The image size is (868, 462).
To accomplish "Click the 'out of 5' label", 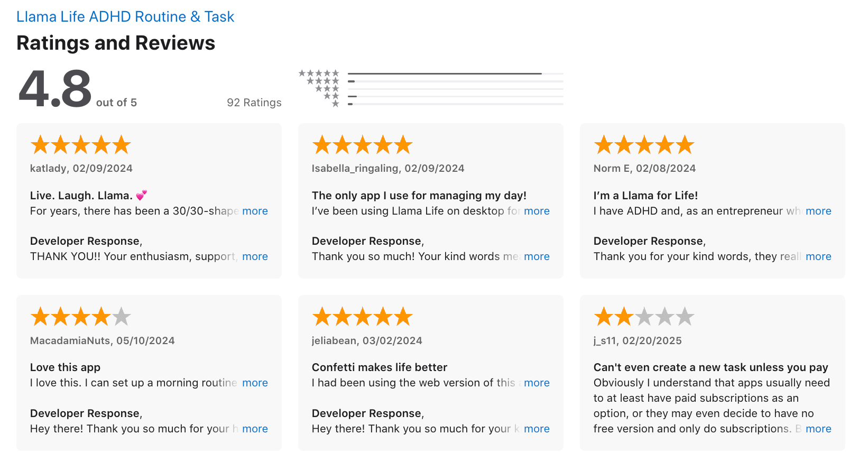I will tap(116, 103).
